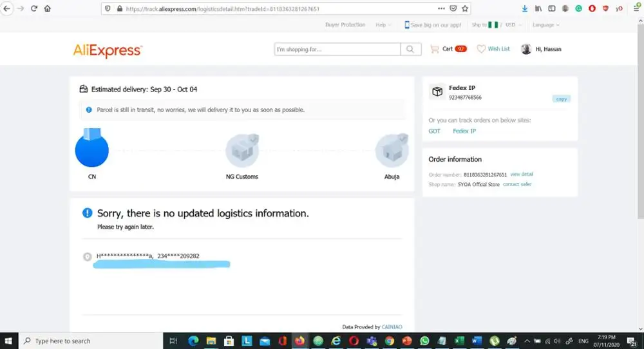644x349 pixels.
Task: Click the NG Customs stage icon
Action: [242, 151]
